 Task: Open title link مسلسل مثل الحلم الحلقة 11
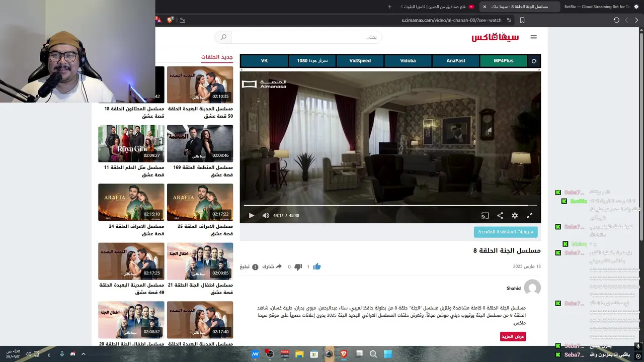click(x=134, y=171)
